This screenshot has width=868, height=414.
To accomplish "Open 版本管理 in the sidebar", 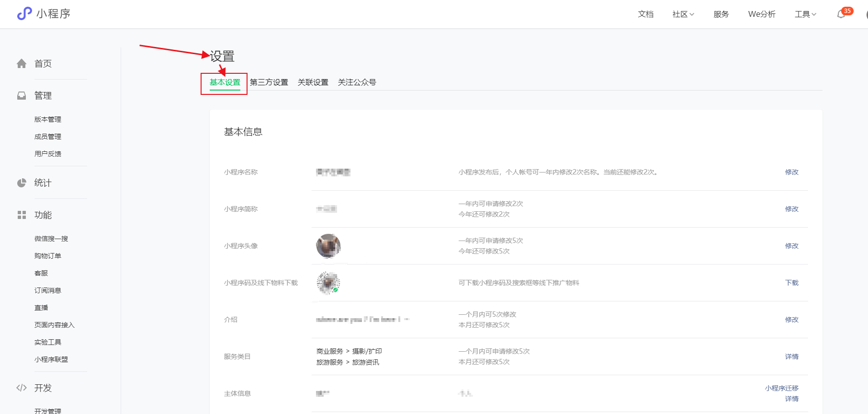I will 48,119.
